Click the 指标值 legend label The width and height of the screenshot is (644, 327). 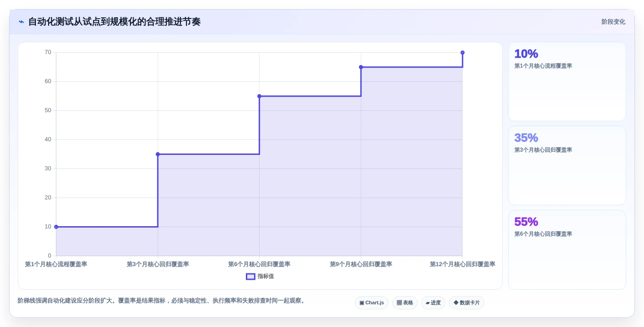coord(266,276)
